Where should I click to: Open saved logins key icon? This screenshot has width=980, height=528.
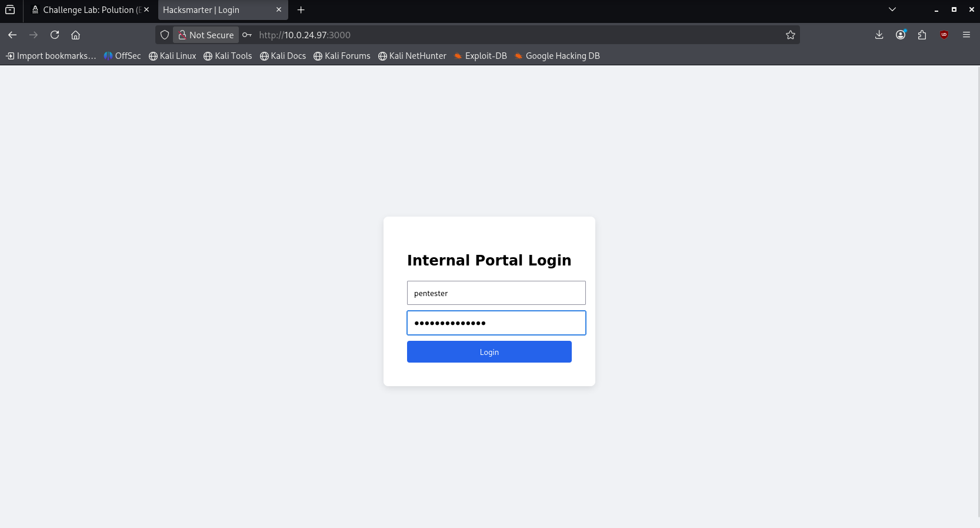point(247,35)
